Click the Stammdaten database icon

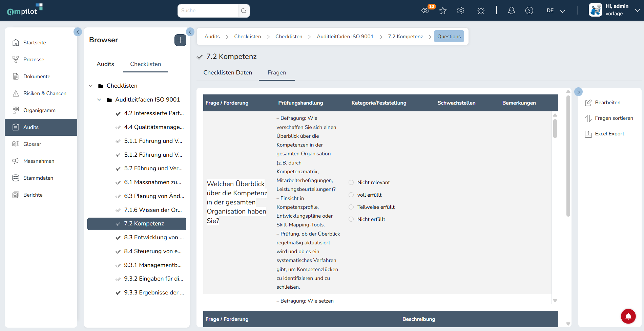pyautogui.click(x=16, y=178)
